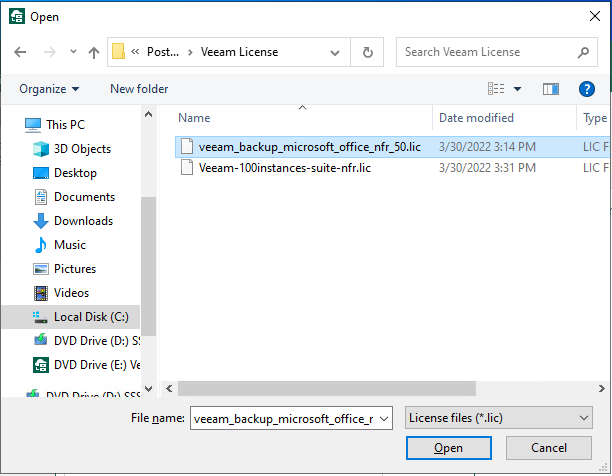Expand the address bar history dropdown

pos(335,52)
